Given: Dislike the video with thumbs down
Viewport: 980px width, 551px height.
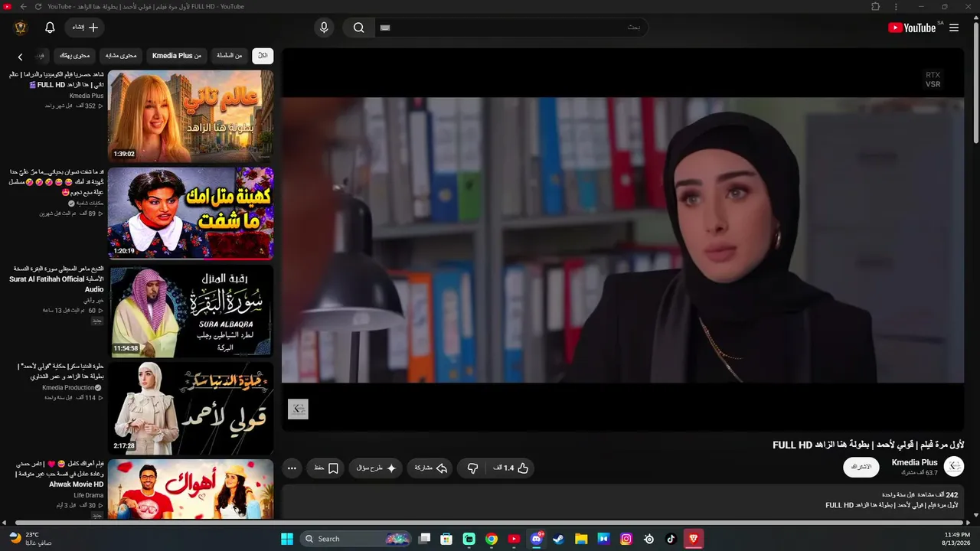Looking at the screenshot, I should coord(472,468).
